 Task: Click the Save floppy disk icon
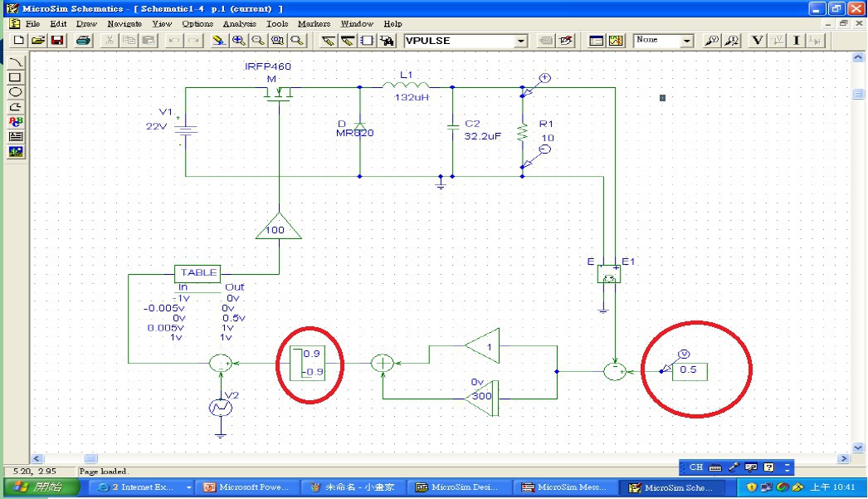(x=57, y=41)
